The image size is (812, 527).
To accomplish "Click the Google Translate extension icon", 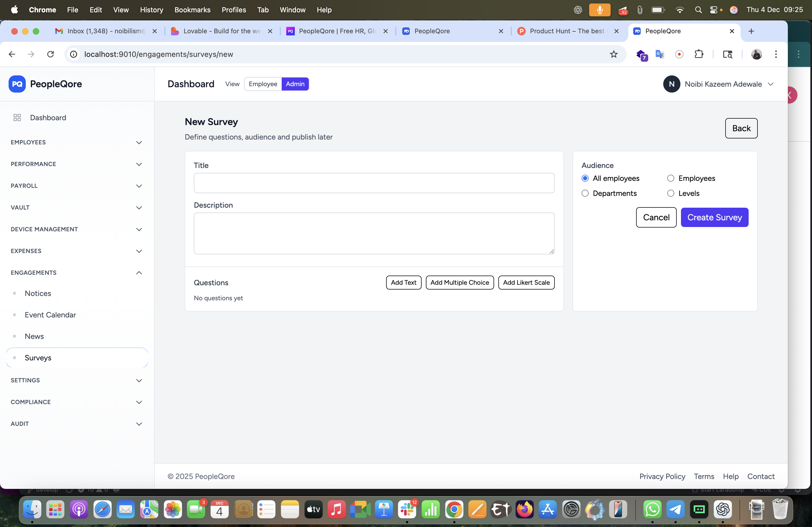I will pyautogui.click(x=659, y=54).
